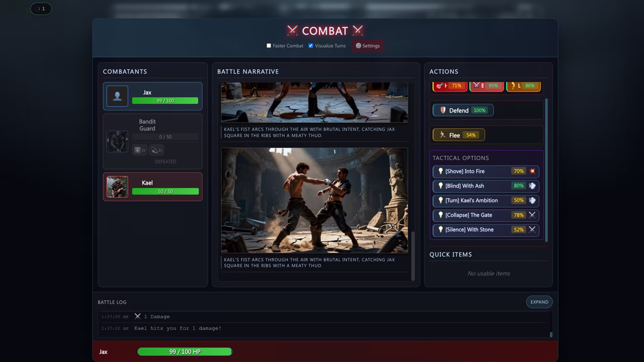Image resolution: width=644 pixels, height=362 pixels.
Task: Click the down-arrow debuff icon on Bandit Guard
Action: pyautogui.click(x=138, y=150)
